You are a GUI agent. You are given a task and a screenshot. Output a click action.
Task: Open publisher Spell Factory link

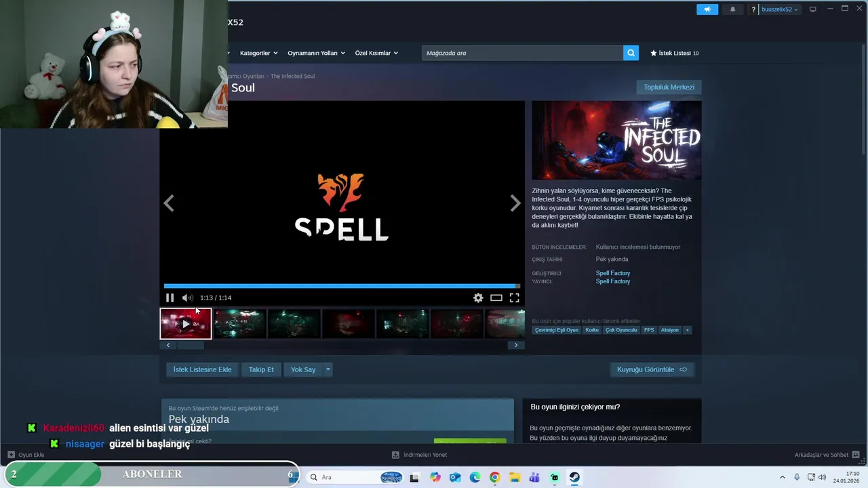[x=613, y=281]
